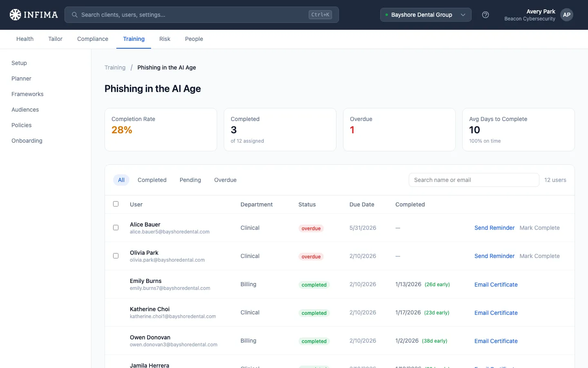Click the search magnifier icon in top bar

click(x=75, y=15)
